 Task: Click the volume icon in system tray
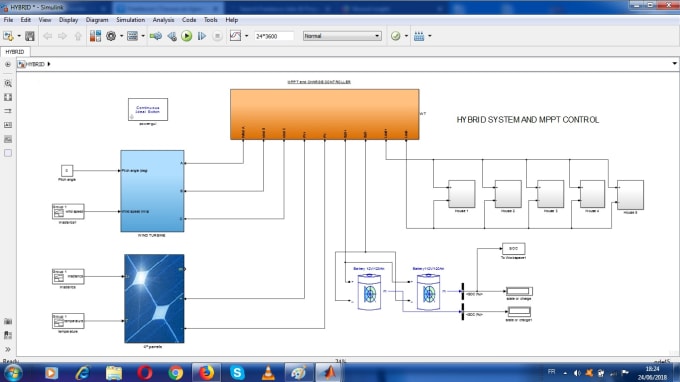click(577, 373)
